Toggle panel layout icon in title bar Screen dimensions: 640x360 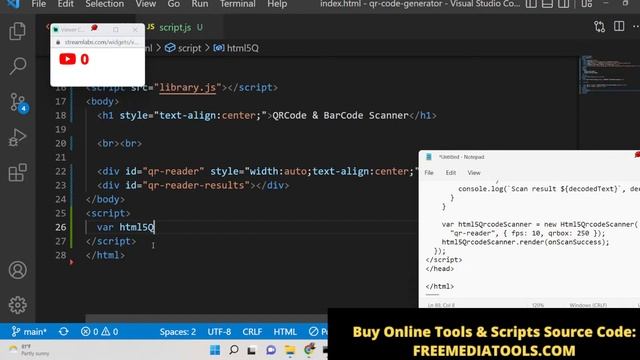(x=547, y=4)
